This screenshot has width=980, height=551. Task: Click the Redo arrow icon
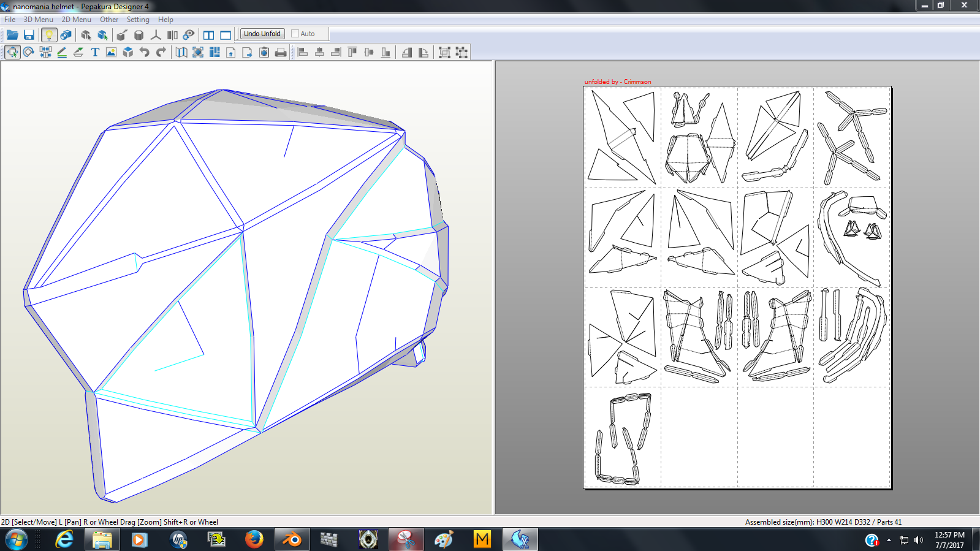point(161,52)
